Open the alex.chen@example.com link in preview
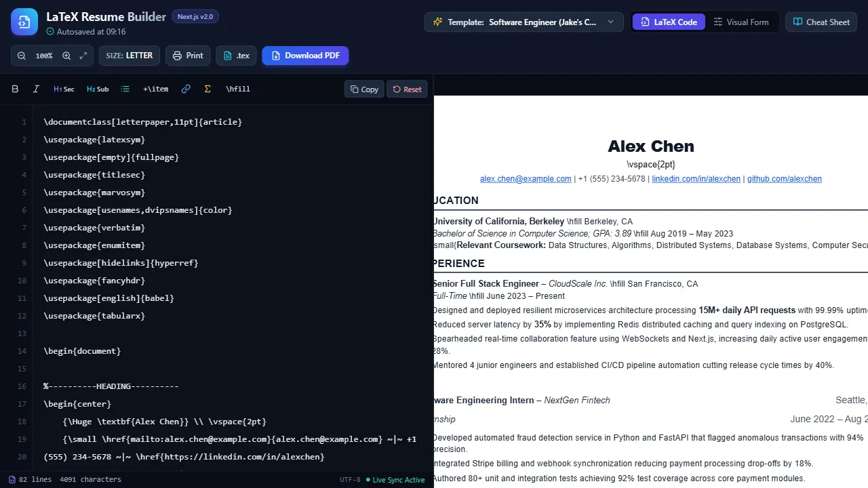868x488 pixels. coord(526,179)
